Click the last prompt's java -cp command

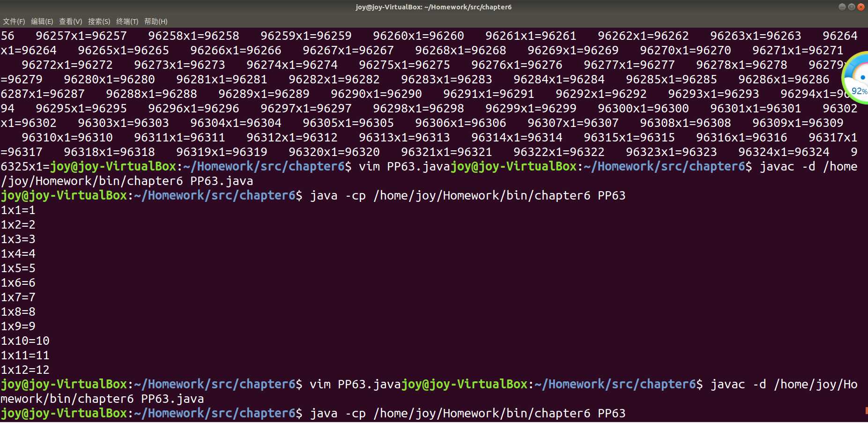[467, 414]
